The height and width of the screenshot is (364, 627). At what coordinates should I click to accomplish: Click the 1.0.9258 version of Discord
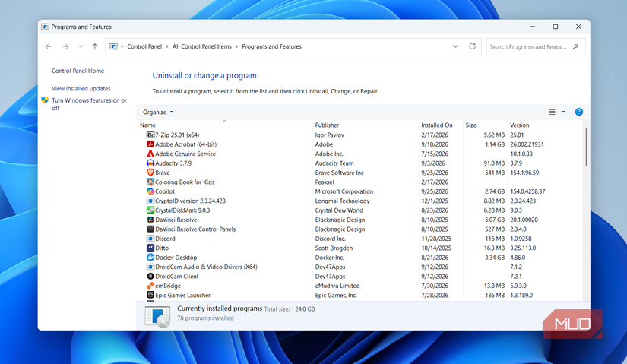pyautogui.click(x=521, y=239)
